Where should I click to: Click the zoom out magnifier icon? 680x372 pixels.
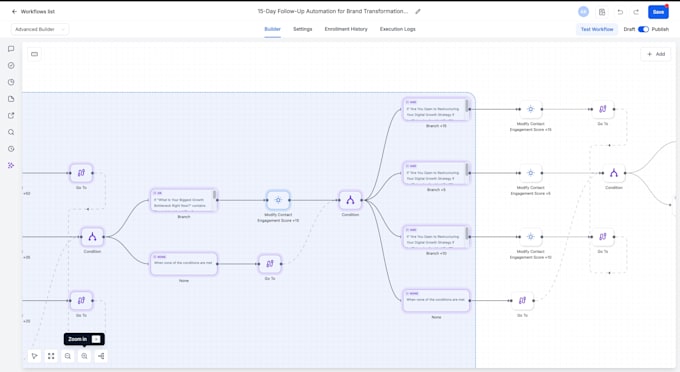(68, 356)
